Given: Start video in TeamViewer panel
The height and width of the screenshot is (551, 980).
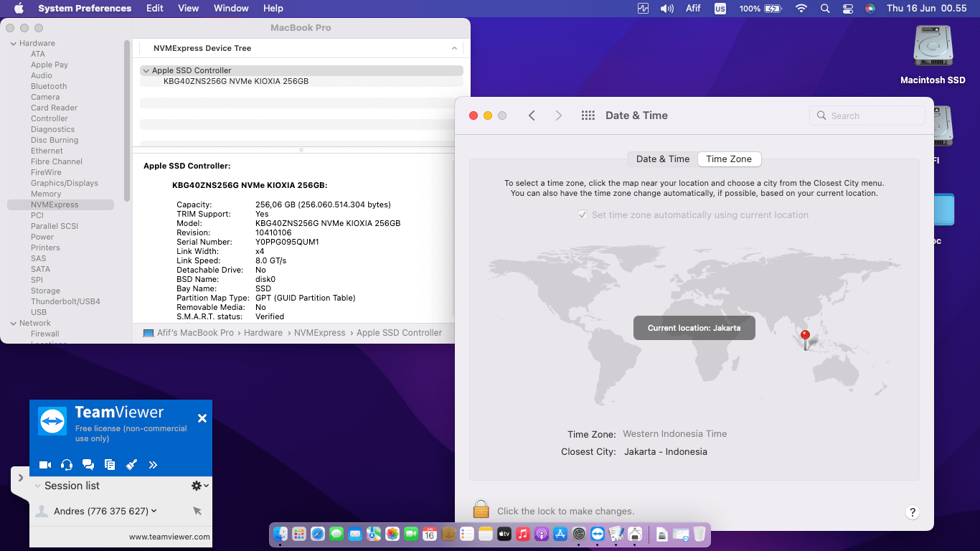Looking at the screenshot, I should [45, 465].
